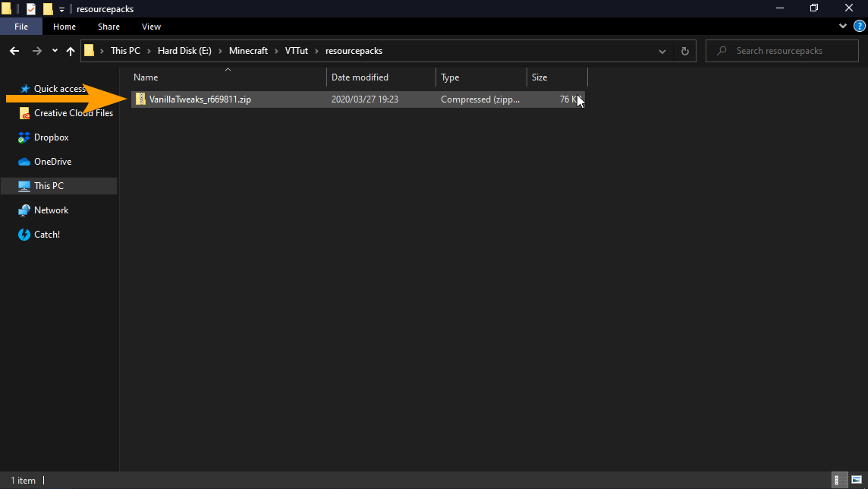Click the VanillaTweaks zip file icon

point(140,99)
